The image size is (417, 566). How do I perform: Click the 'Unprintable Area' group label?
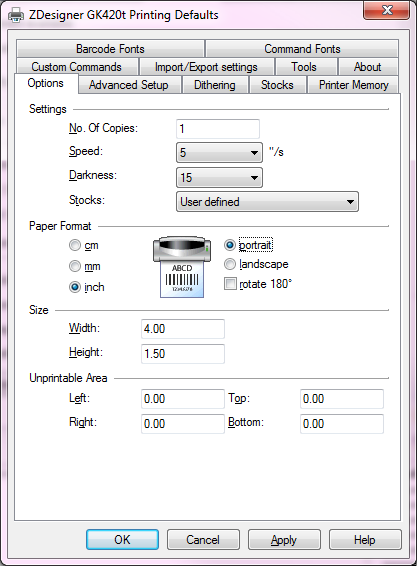[68, 378]
